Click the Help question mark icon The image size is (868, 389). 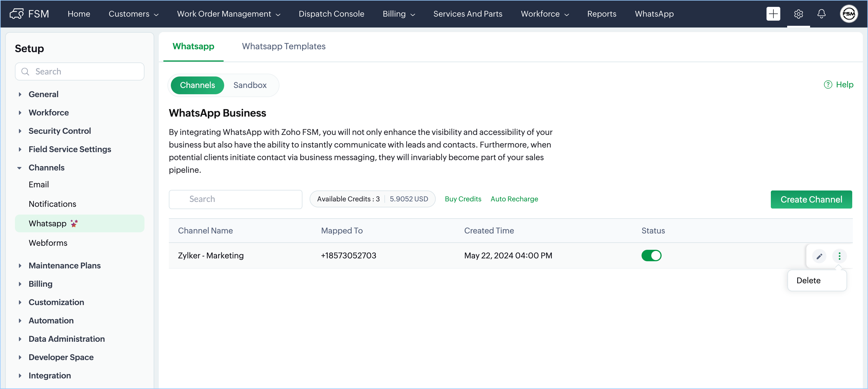coord(828,85)
